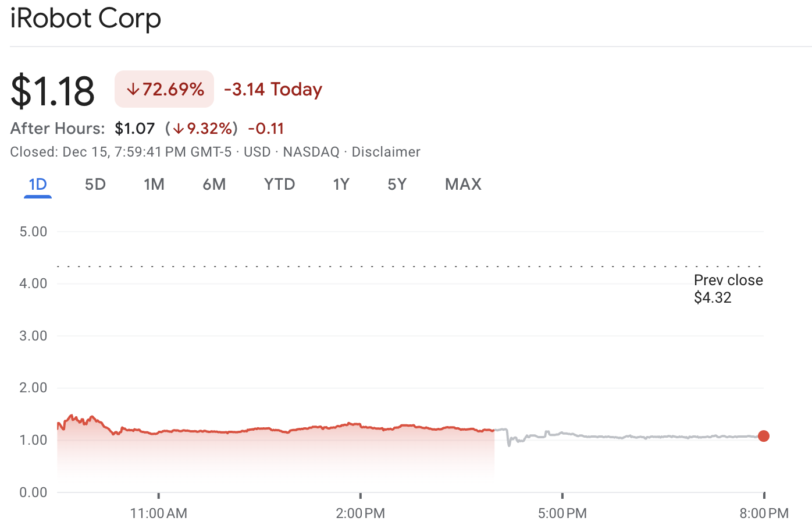The image size is (812, 532).
Task: Click the NASDAQ exchange label
Action: [311, 152]
